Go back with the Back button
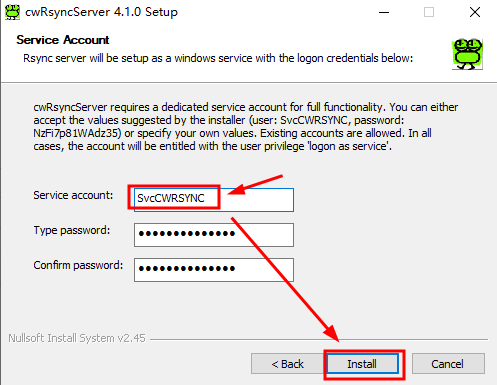The width and height of the screenshot is (497, 385). click(287, 364)
